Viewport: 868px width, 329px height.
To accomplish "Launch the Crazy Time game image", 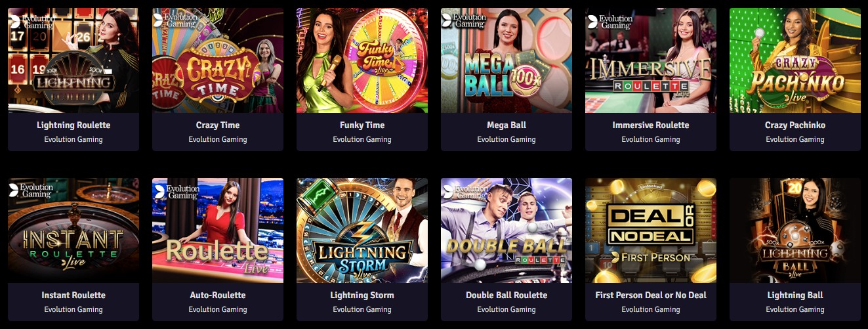I will [218, 60].
